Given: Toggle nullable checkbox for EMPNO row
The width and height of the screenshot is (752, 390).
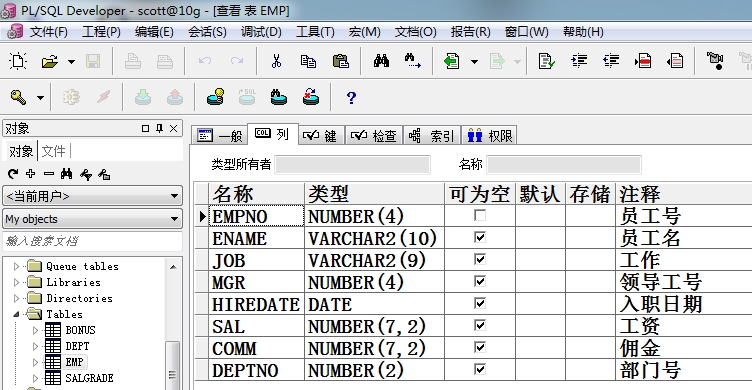Looking at the screenshot, I should tap(480, 215).
